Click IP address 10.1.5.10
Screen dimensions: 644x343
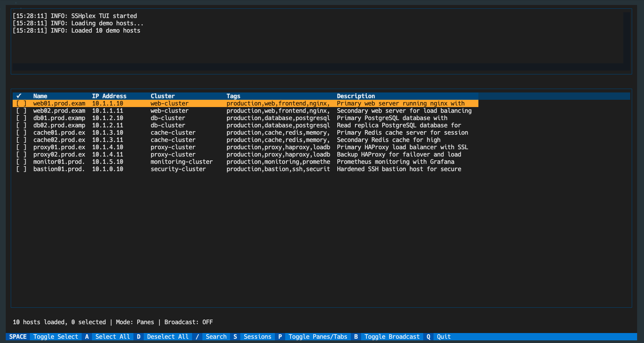coord(108,162)
